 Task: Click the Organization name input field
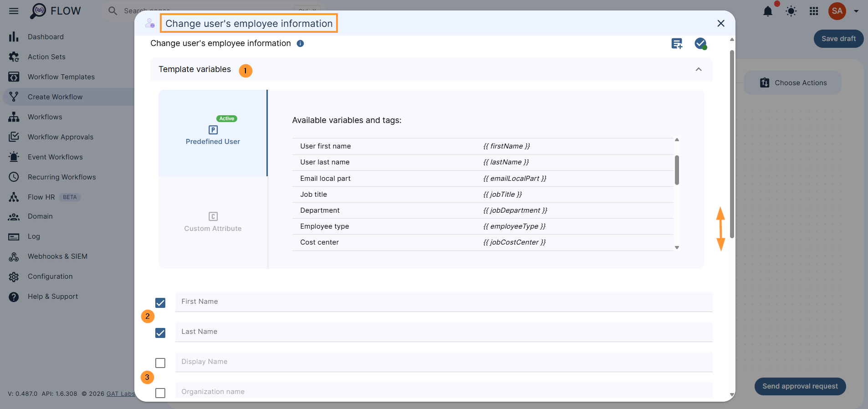[x=444, y=391]
